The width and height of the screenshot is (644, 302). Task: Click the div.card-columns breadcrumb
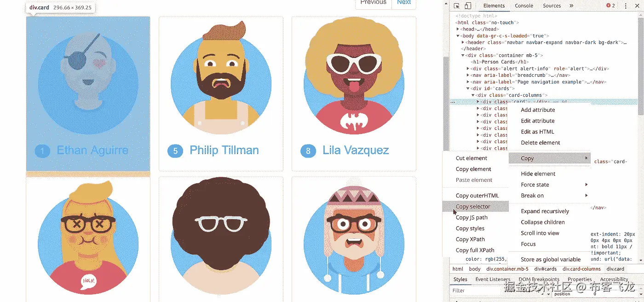pyautogui.click(x=581, y=269)
